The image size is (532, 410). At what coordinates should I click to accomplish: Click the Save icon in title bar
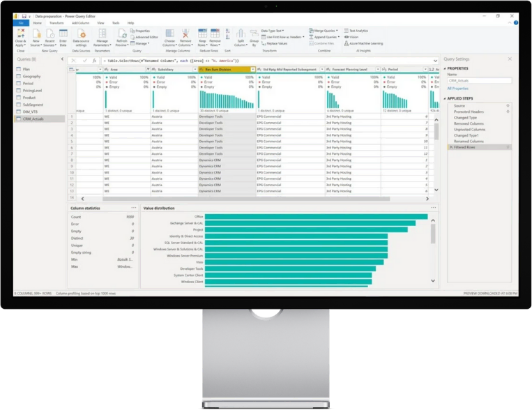(24, 16)
